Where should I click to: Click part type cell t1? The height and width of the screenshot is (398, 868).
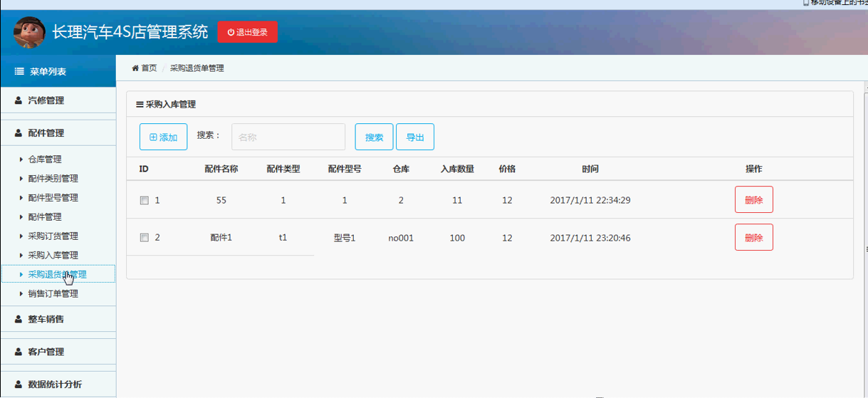[283, 238]
